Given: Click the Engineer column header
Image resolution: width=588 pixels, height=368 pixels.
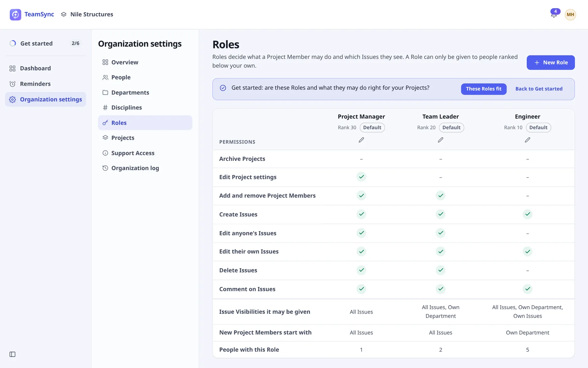Looking at the screenshot, I should (528, 116).
